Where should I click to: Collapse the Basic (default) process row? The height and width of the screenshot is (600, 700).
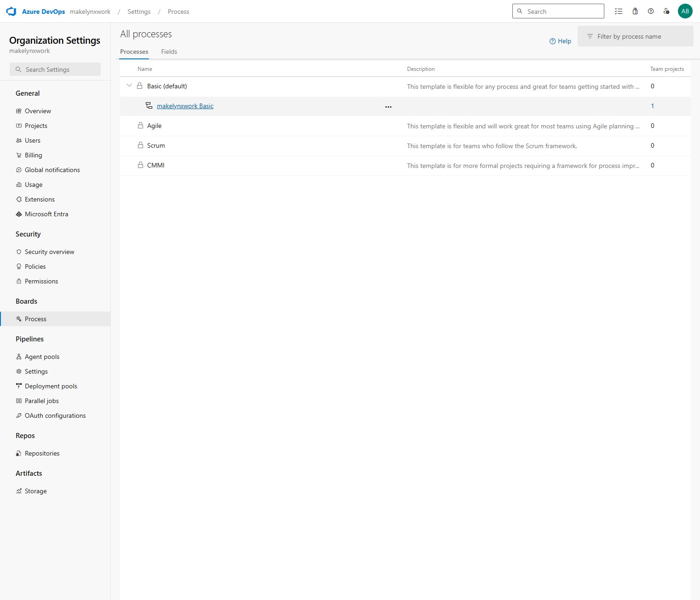129,86
